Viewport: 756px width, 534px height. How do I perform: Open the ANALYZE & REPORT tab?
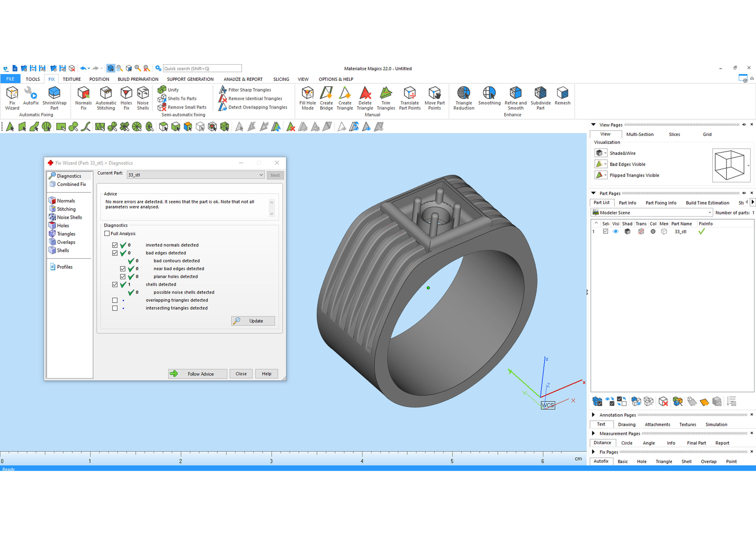(x=243, y=79)
